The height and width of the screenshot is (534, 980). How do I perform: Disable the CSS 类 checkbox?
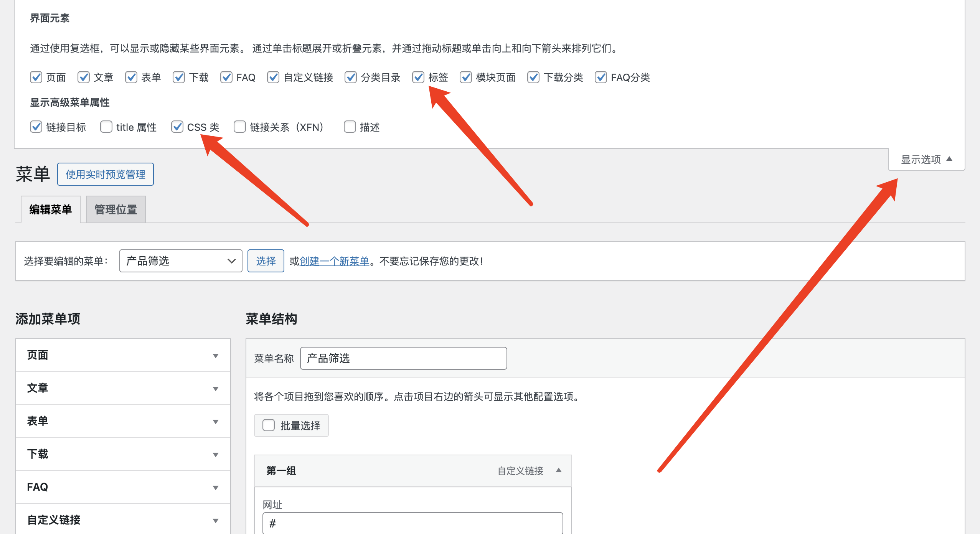pos(177,127)
